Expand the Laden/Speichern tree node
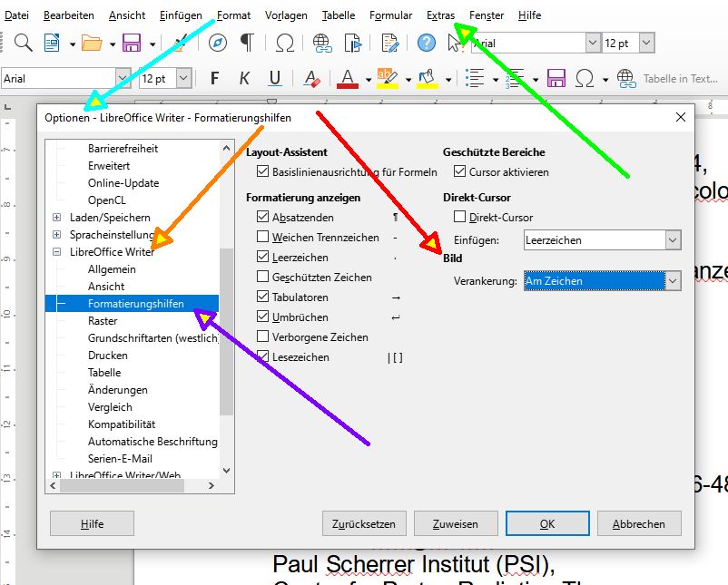Image resolution: width=728 pixels, height=585 pixels. 56,217
